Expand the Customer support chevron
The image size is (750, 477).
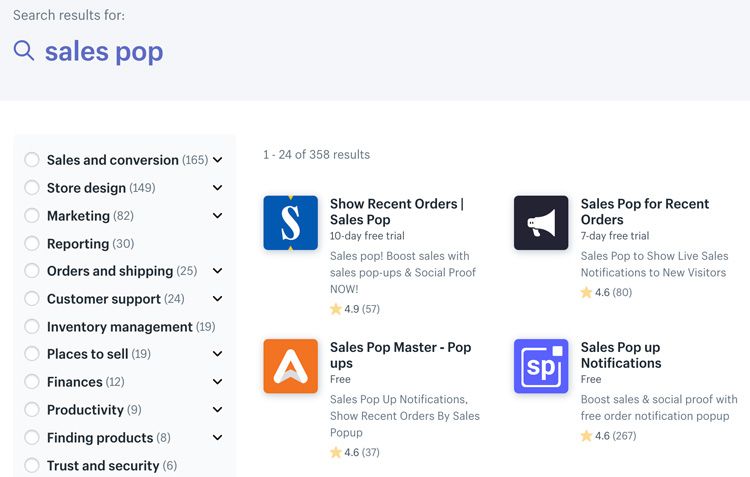218,299
